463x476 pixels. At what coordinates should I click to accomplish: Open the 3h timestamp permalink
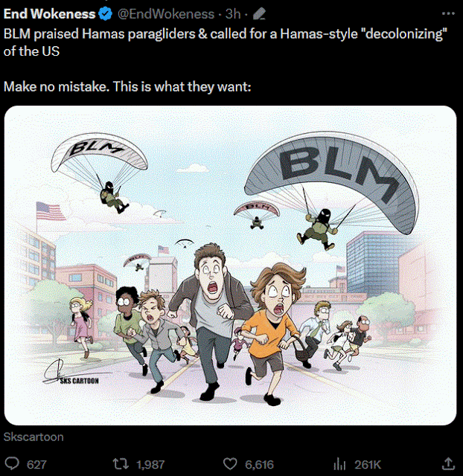click(233, 14)
